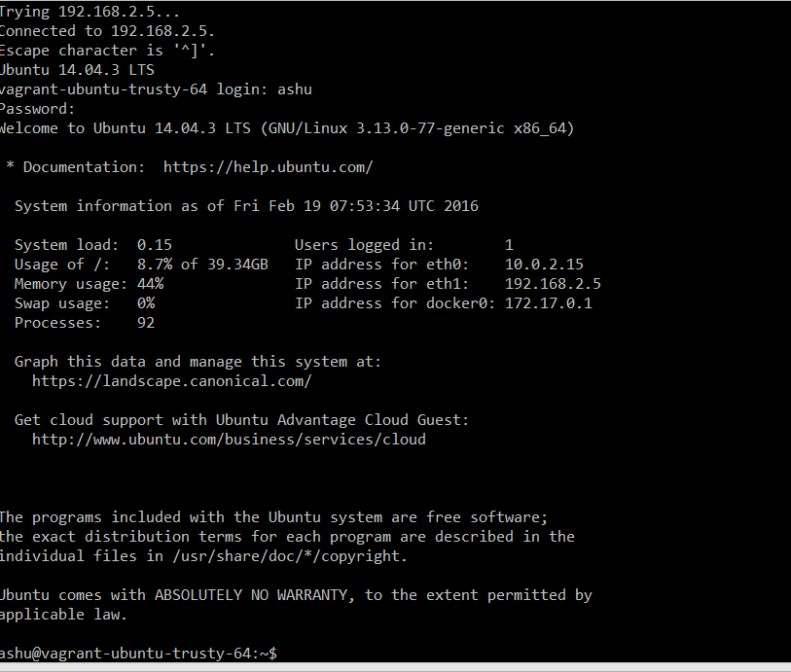
Task: Click the login name 'ashu' on login line
Action: (294, 89)
